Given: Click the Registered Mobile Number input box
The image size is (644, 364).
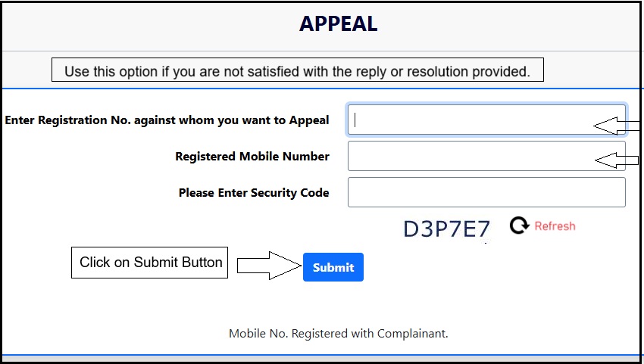Looking at the screenshot, I should (x=470, y=156).
